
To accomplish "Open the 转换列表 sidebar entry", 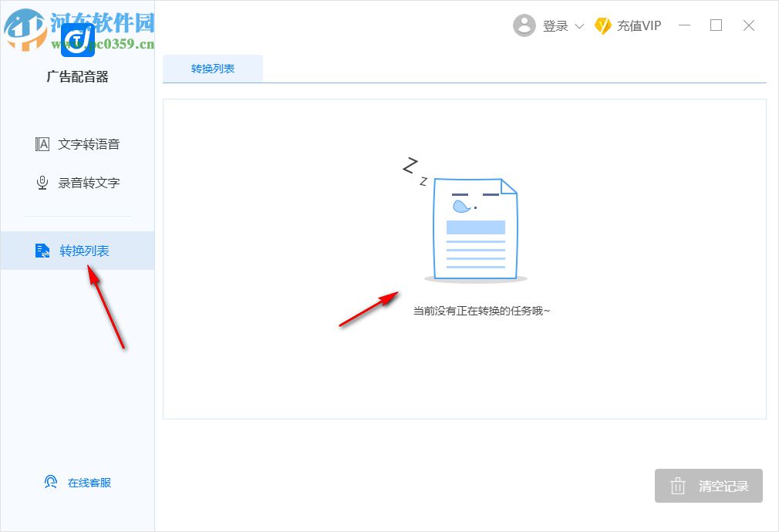I will [86, 250].
